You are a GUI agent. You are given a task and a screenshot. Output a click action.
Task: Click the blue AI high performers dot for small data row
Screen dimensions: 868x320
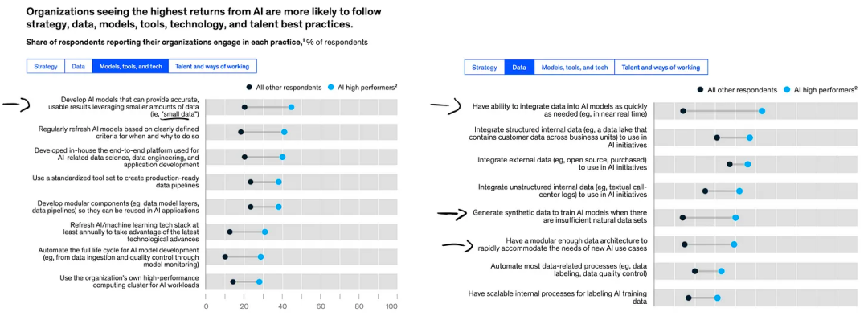point(291,107)
